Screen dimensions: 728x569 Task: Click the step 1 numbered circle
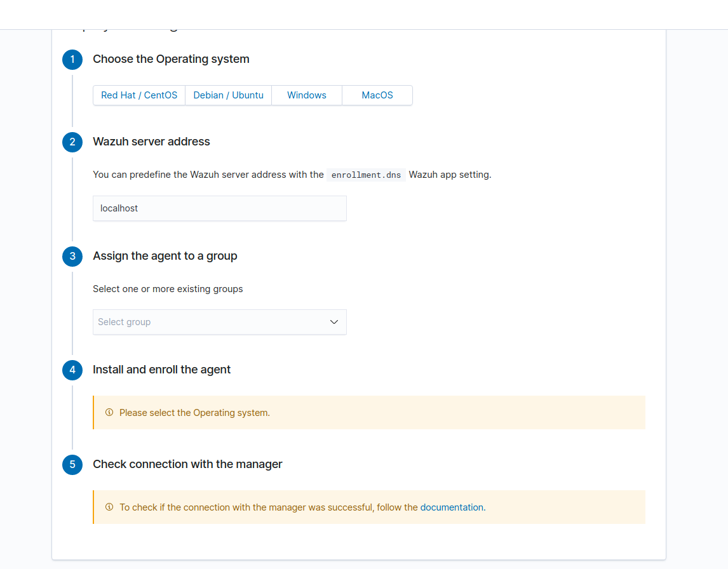click(72, 59)
